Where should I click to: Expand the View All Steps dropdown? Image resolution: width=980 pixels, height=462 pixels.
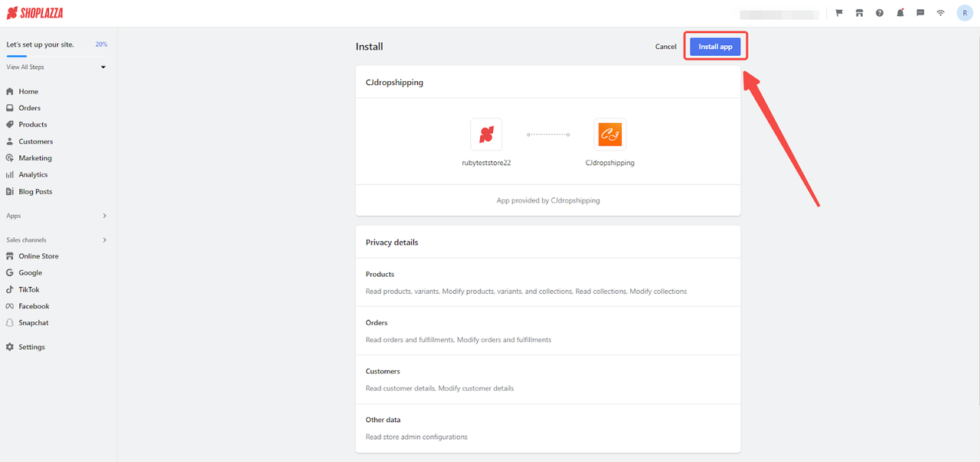click(x=103, y=67)
